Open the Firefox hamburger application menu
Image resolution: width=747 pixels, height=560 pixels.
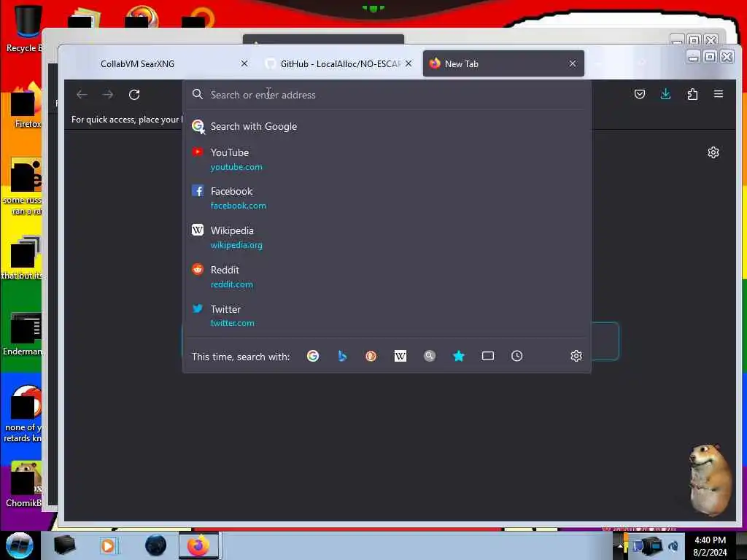719,94
